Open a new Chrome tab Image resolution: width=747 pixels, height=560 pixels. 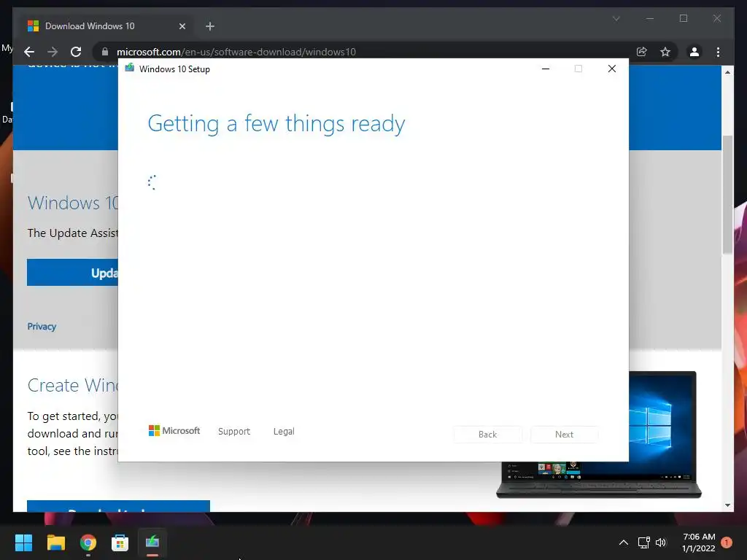(210, 26)
